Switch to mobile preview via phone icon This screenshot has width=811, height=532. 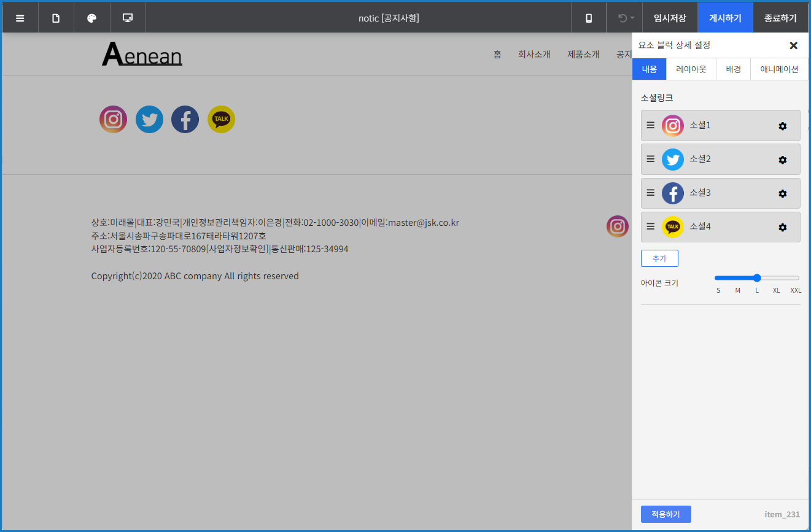(x=588, y=17)
